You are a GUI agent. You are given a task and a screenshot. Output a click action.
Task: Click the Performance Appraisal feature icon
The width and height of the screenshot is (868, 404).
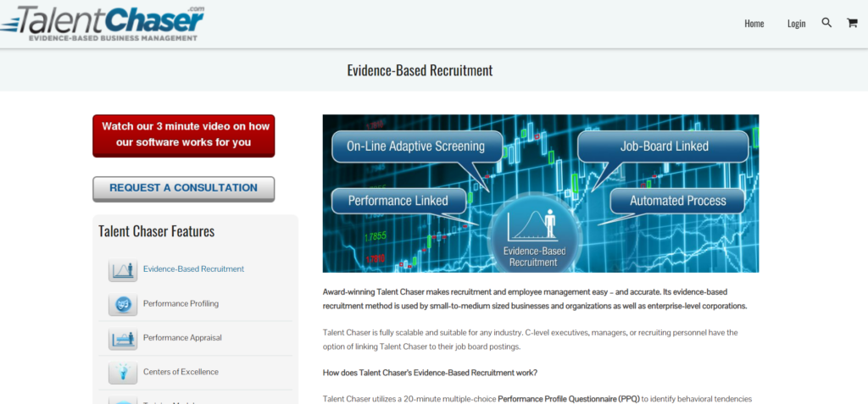123,338
